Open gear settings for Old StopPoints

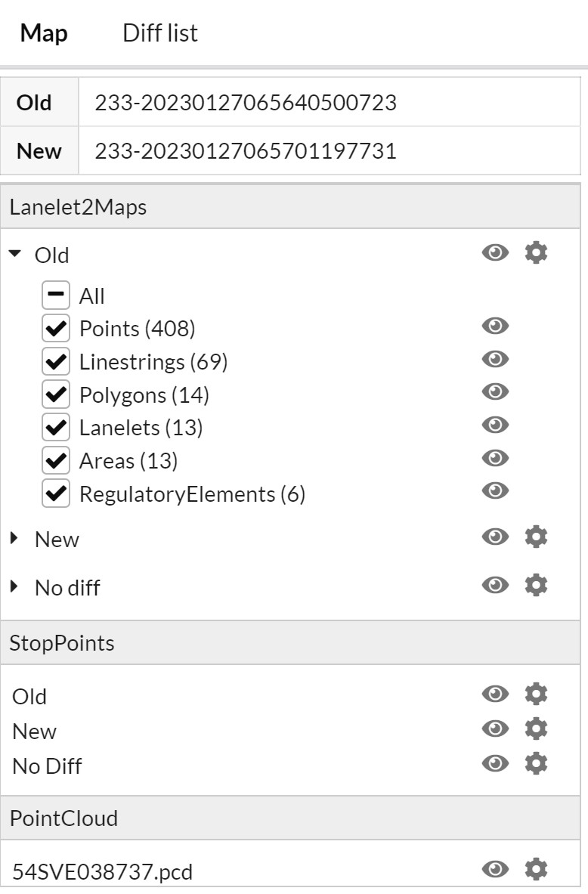pyautogui.click(x=536, y=694)
